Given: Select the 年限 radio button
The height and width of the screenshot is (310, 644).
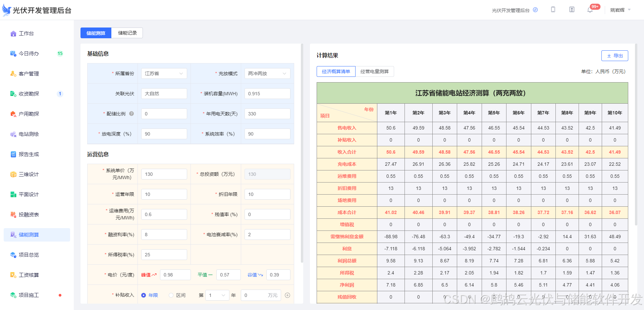Looking at the screenshot, I should point(144,295).
